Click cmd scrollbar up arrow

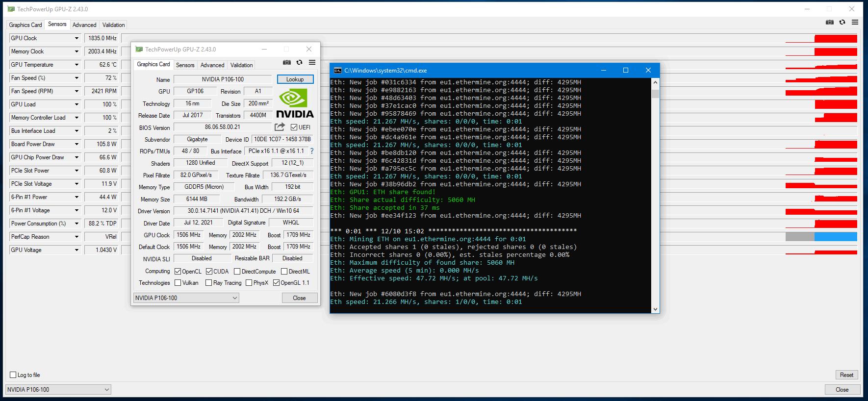[656, 82]
